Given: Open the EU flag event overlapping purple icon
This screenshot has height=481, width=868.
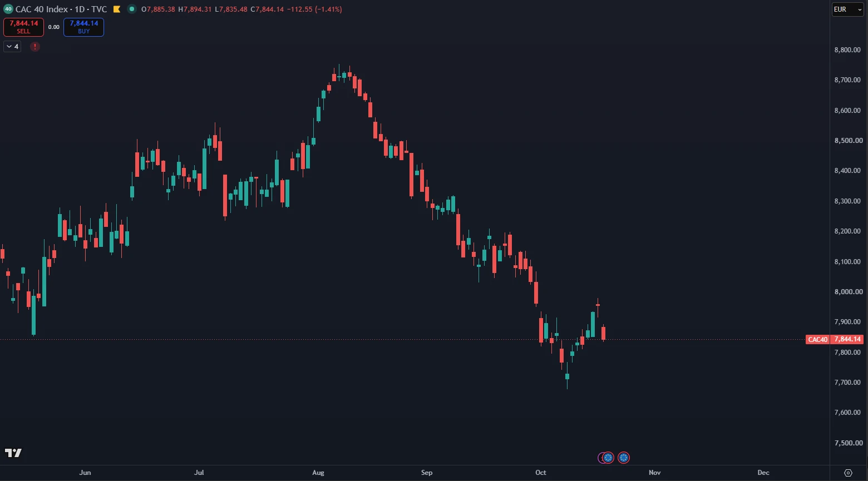Looking at the screenshot, I should tap(608, 458).
